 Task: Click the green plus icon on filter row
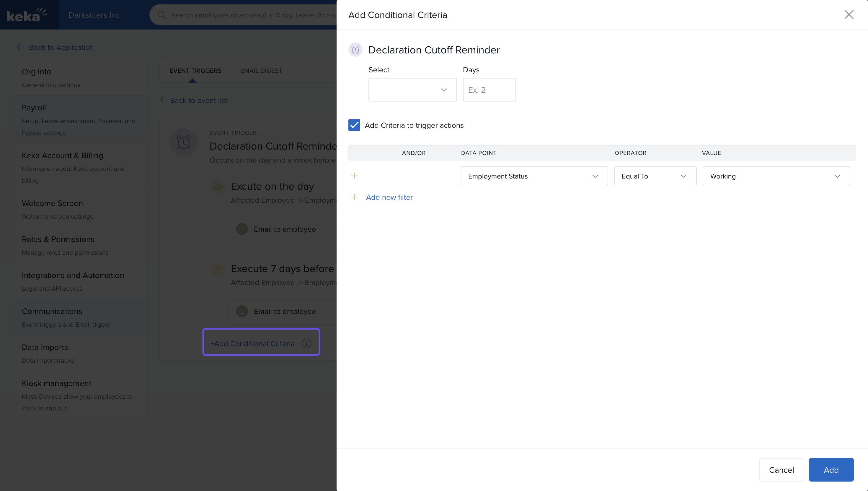coord(354,176)
